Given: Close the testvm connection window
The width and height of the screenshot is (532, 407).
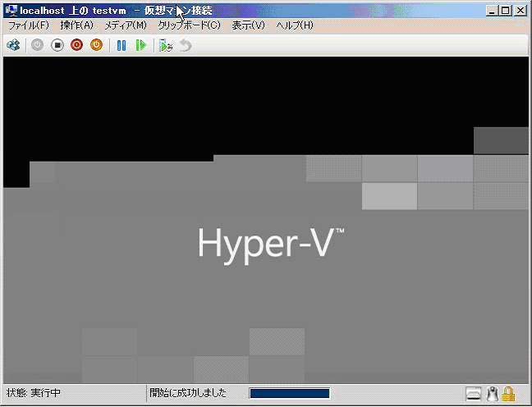Looking at the screenshot, I should tap(521, 11).
